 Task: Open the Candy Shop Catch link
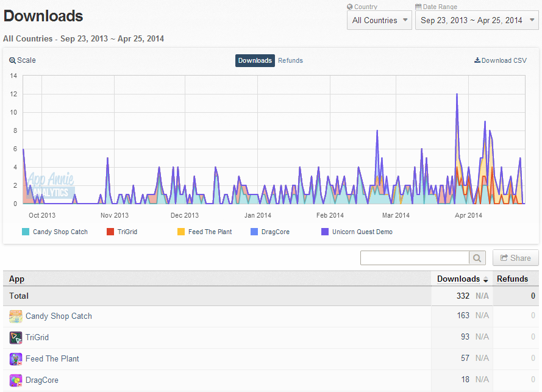[59, 316]
